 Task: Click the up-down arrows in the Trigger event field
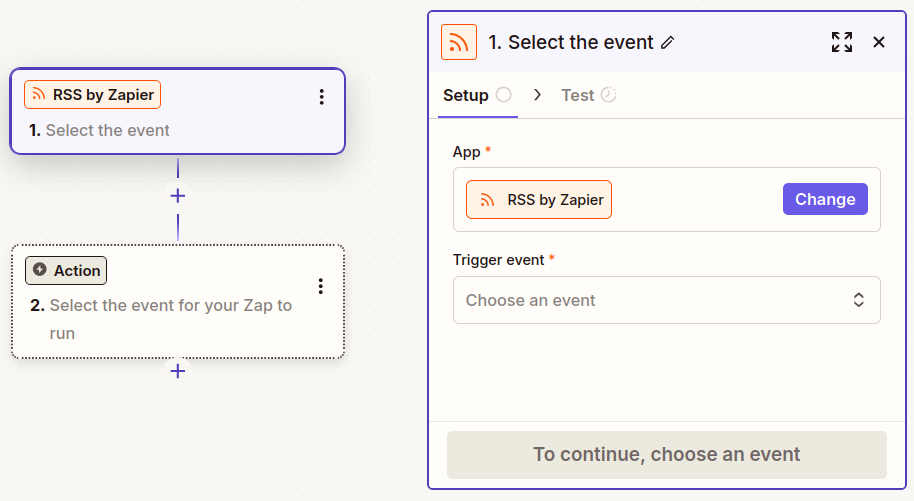858,300
